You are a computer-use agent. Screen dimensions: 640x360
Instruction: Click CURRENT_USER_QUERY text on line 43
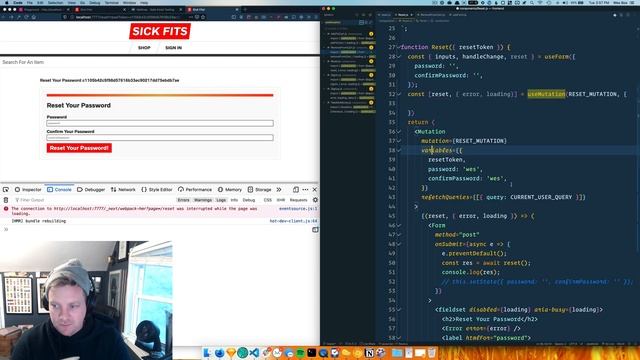point(541,197)
